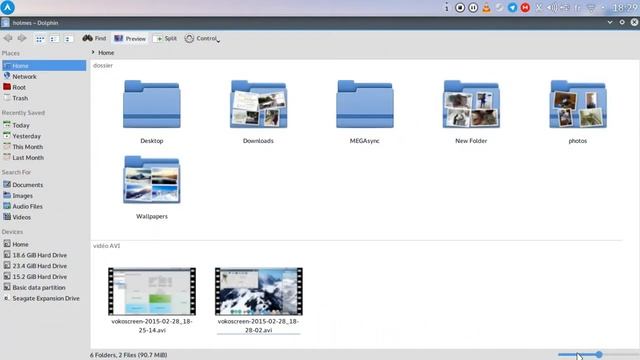Open Telegram tray icon
Image resolution: width=640 pixels, height=360 pixels.
[512, 7]
